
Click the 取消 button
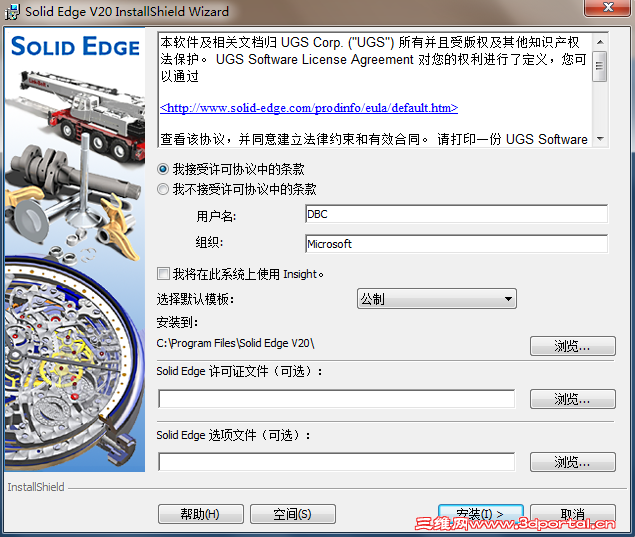[x=573, y=514]
